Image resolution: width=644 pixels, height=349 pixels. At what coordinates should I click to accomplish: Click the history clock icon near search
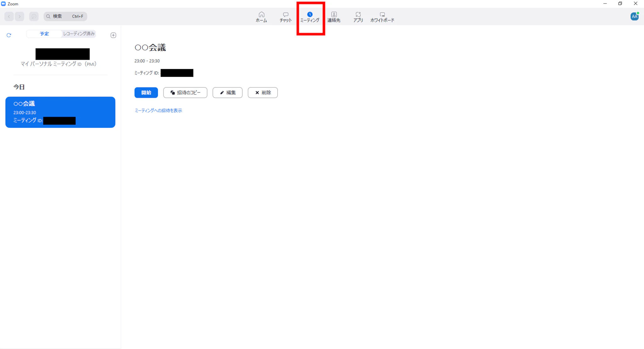34,16
